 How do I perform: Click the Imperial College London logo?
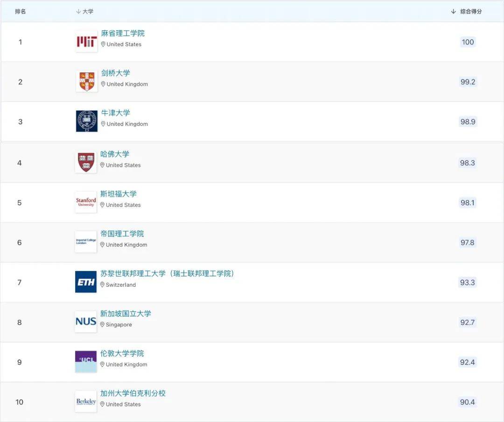pos(86,242)
